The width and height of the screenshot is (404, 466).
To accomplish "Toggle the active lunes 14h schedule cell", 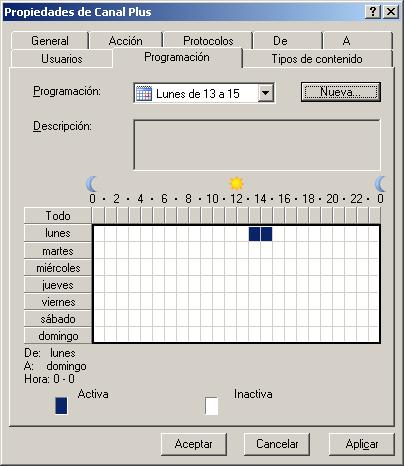I will pyautogui.click(x=266, y=234).
